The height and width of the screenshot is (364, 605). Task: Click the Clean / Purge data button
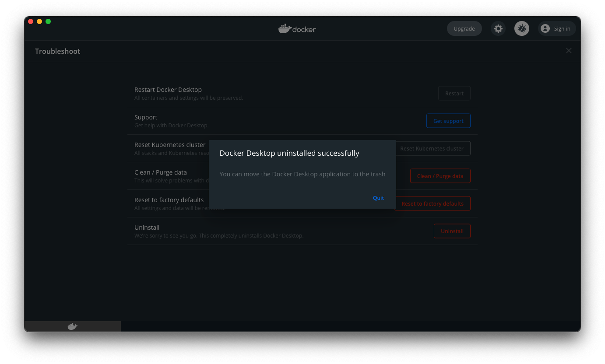(440, 176)
